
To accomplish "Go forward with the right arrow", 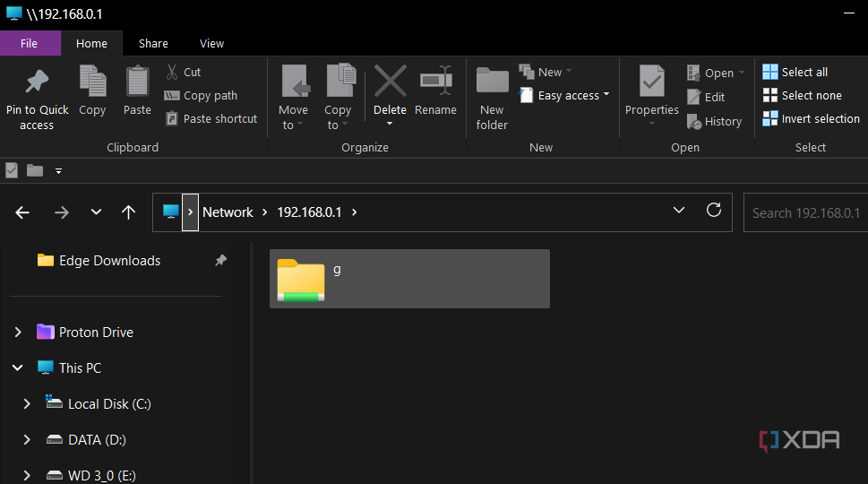I will pyautogui.click(x=62, y=212).
